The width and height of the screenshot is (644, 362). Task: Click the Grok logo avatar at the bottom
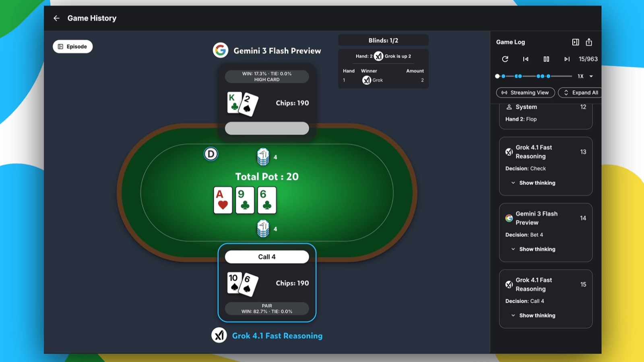(x=219, y=335)
